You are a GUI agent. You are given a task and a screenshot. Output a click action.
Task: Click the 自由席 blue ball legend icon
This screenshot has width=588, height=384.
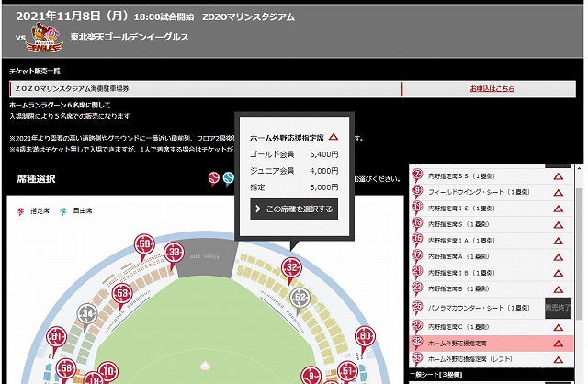pyautogui.click(x=63, y=211)
